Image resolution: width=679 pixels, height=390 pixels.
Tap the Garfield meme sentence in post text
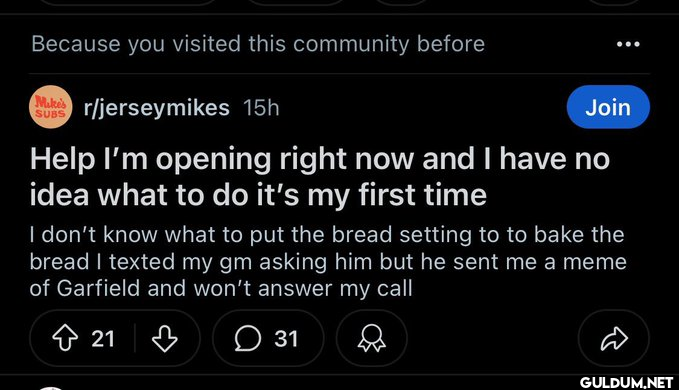tap(328, 275)
